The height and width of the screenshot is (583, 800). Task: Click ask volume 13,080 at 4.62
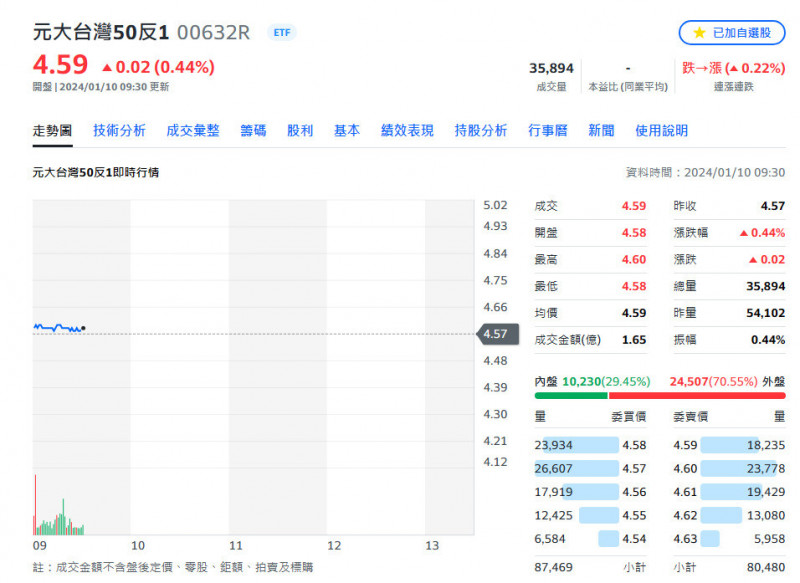point(766,516)
